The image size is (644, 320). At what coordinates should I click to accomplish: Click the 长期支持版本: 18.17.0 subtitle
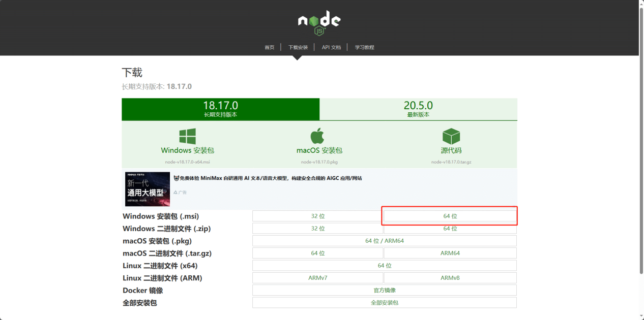pos(157,86)
